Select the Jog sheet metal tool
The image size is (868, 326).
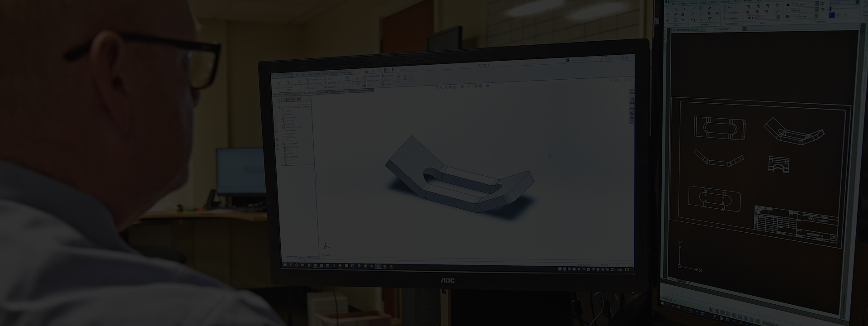[328, 78]
